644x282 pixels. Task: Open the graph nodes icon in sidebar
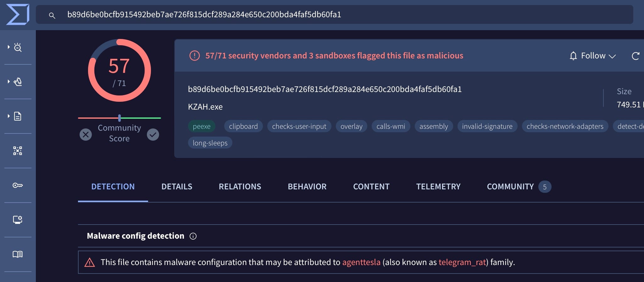18,151
